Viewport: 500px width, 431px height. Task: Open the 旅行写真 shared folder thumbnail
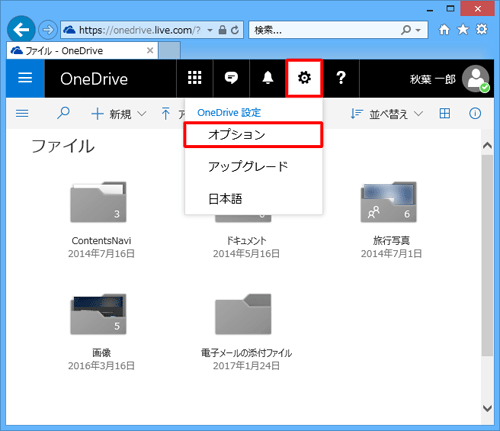(389, 202)
